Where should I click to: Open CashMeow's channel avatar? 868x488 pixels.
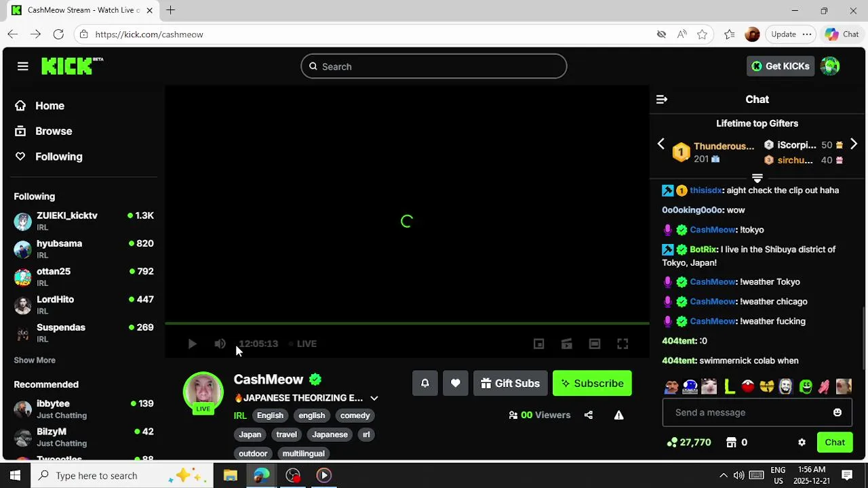point(203,392)
